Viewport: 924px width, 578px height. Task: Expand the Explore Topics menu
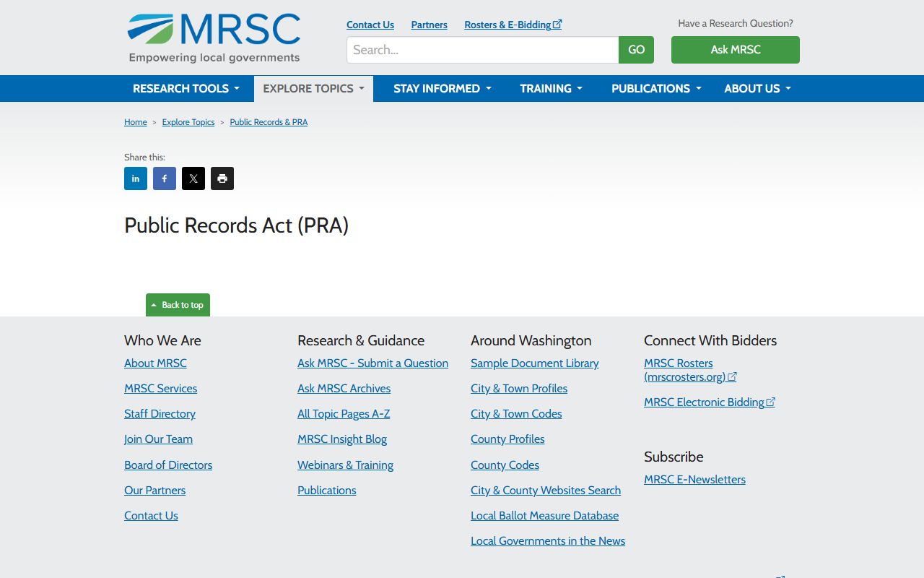(x=313, y=88)
